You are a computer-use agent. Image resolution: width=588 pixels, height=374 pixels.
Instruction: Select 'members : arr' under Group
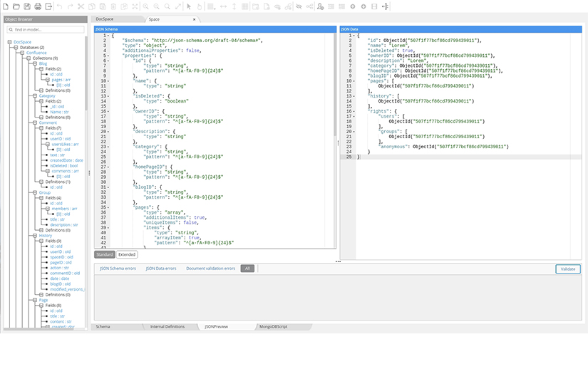click(x=64, y=208)
